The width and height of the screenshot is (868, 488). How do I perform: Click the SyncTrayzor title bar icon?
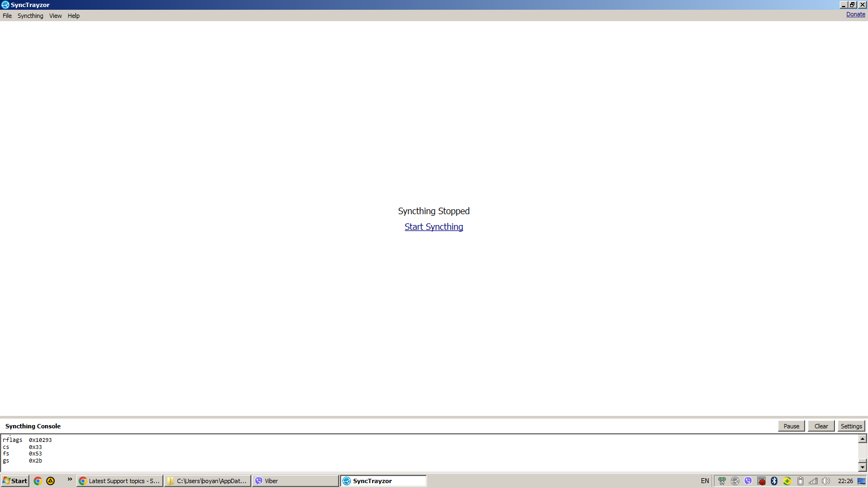[x=5, y=5]
